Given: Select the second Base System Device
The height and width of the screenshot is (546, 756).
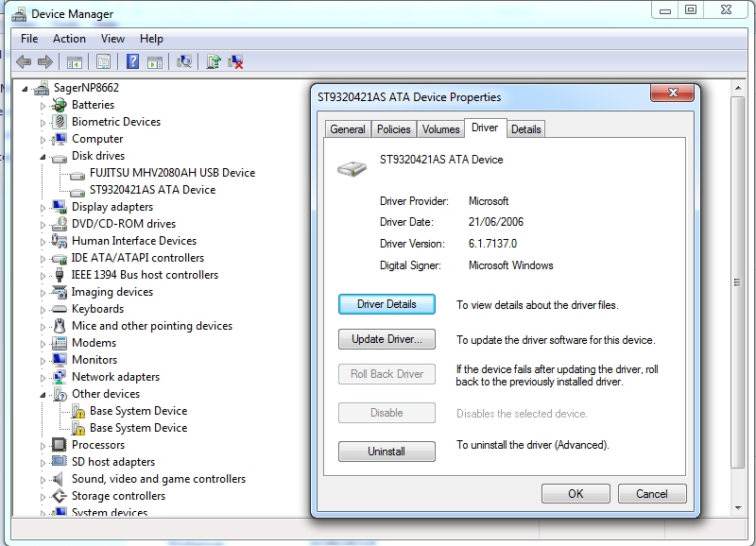Looking at the screenshot, I should pyautogui.click(x=138, y=428).
